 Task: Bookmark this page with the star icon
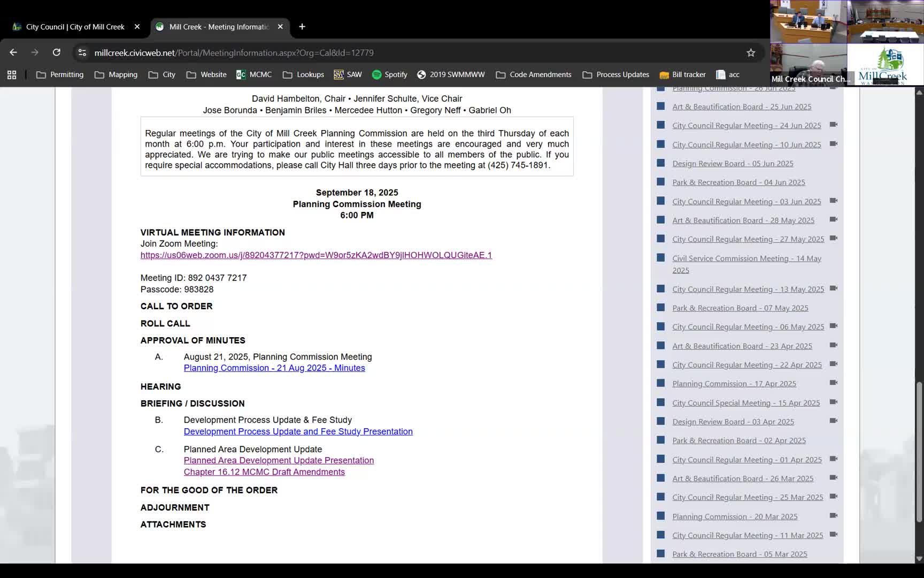751,52
